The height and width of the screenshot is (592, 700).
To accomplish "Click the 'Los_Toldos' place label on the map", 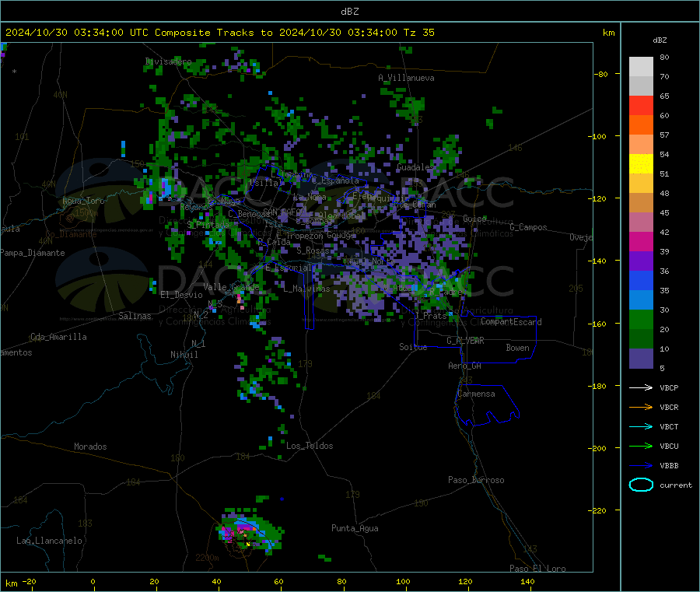I will [310, 446].
